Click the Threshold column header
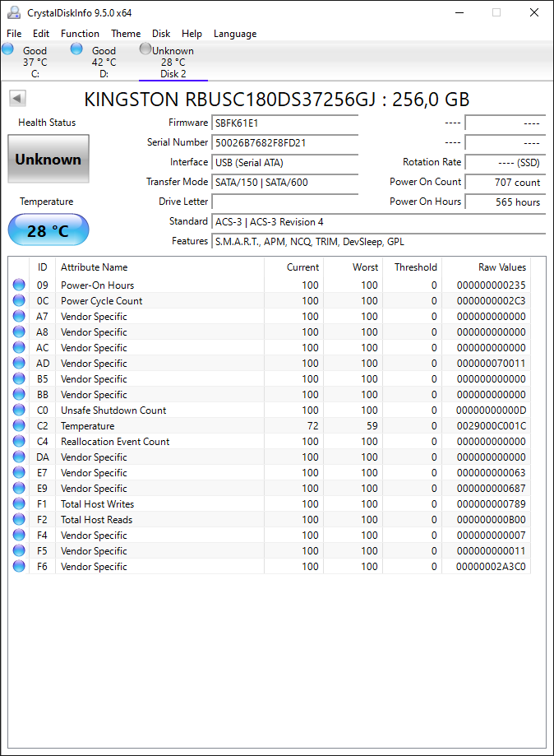The width and height of the screenshot is (554, 756). (x=413, y=267)
